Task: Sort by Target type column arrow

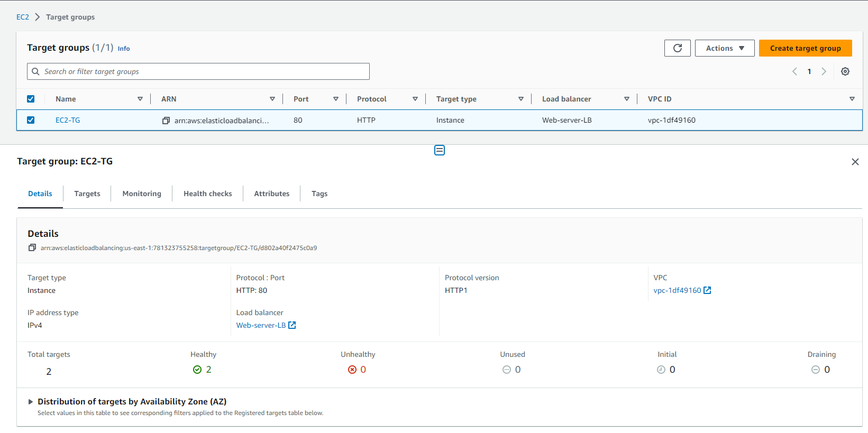Action: click(521, 99)
